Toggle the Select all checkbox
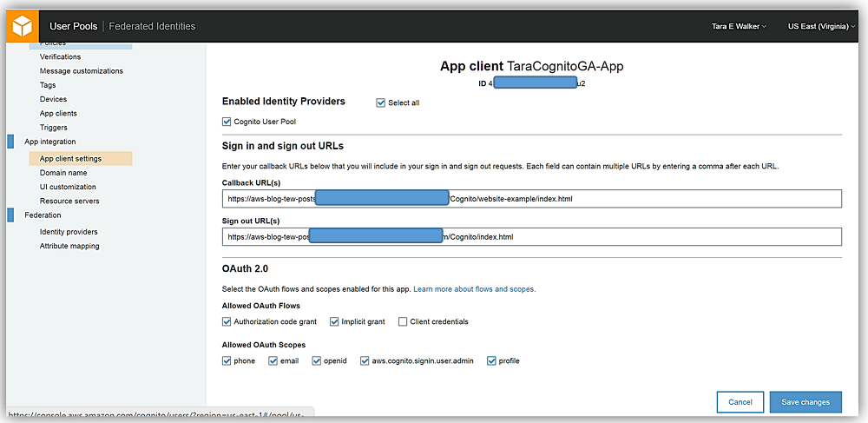Screen dimensions: 868x423 point(381,102)
